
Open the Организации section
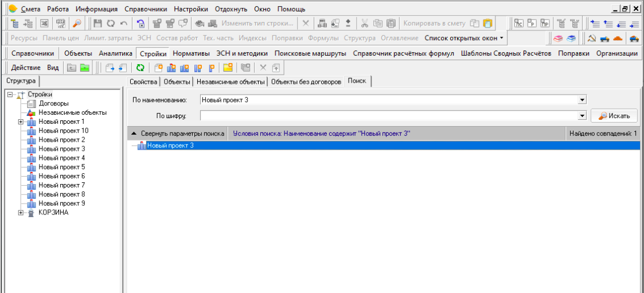click(x=617, y=53)
